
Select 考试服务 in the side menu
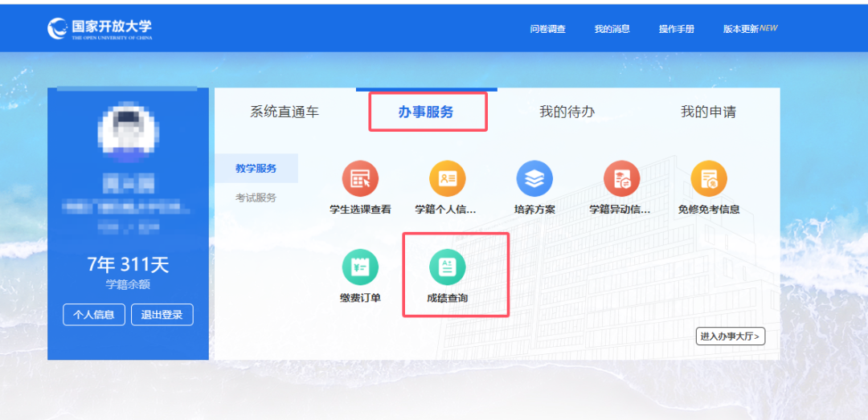click(256, 198)
